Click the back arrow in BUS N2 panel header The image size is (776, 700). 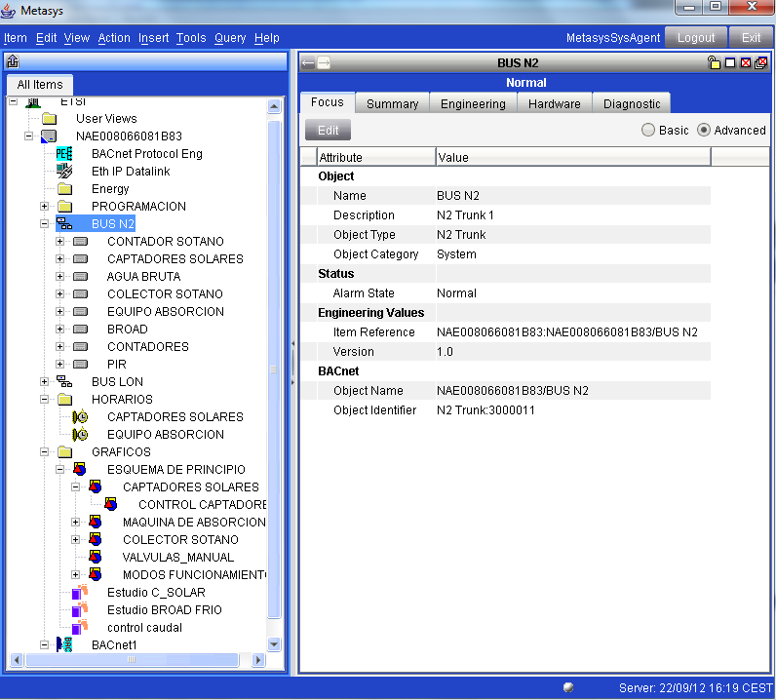click(x=308, y=62)
